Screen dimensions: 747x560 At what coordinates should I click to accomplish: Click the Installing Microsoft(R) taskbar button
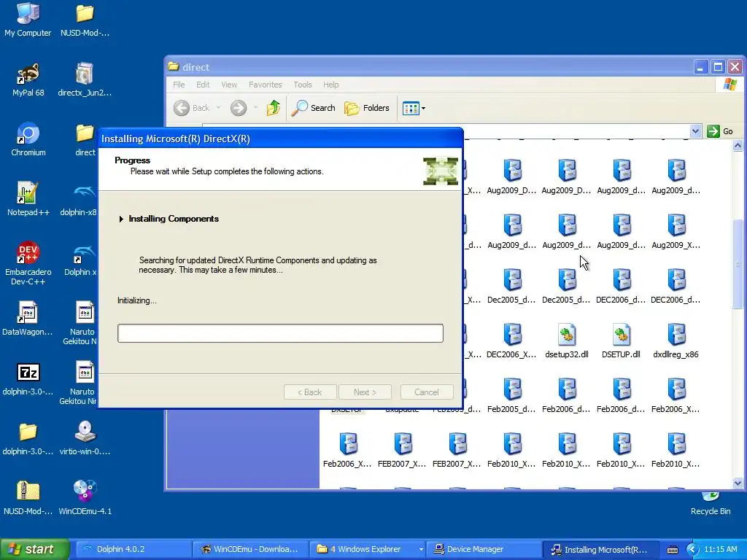[x=601, y=550]
